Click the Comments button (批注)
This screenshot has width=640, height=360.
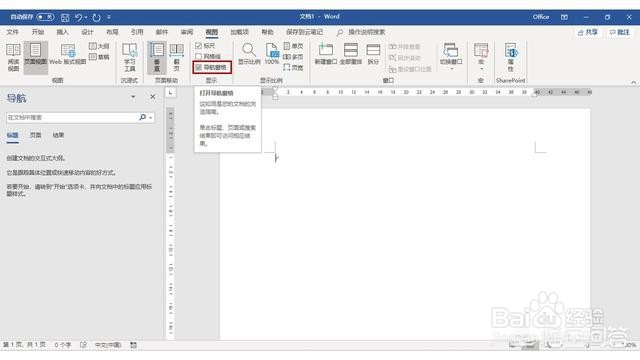pos(620,32)
